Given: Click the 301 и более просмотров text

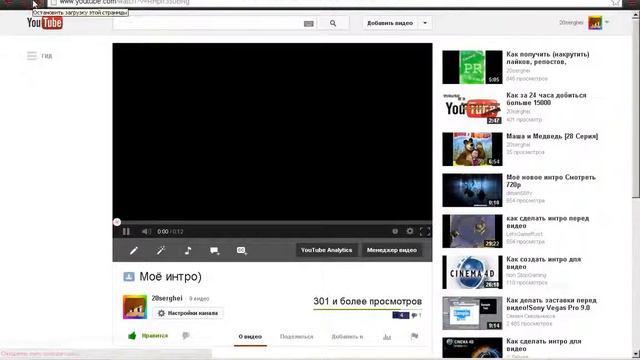Looking at the screenshot, I should click(x=367, y=301).
